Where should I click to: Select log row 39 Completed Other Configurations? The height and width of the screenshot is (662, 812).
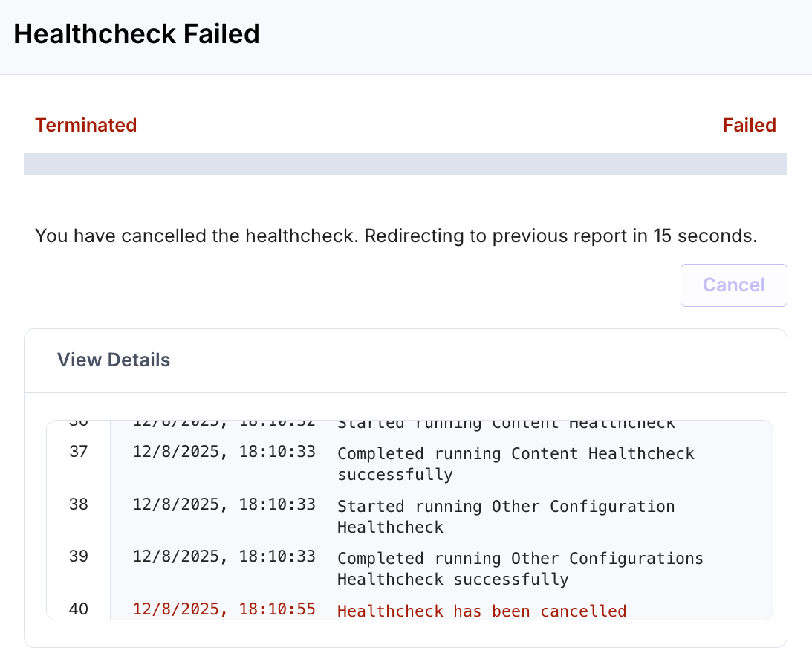[520, 568]
